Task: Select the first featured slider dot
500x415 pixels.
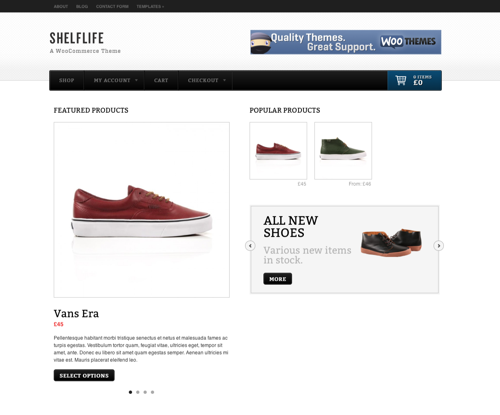Action: (x=130, y=392)
